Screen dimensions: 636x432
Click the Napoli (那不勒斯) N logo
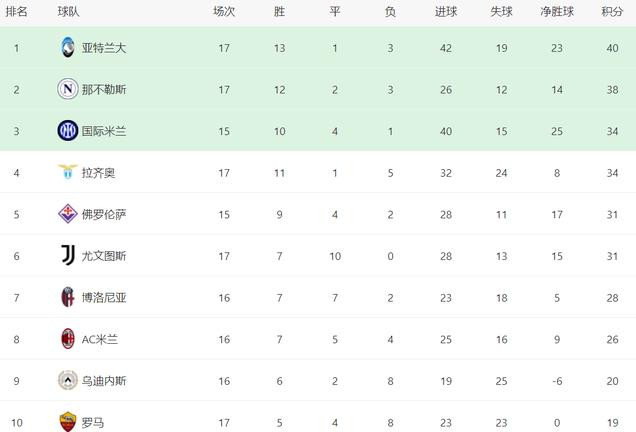tap(68, 89)
